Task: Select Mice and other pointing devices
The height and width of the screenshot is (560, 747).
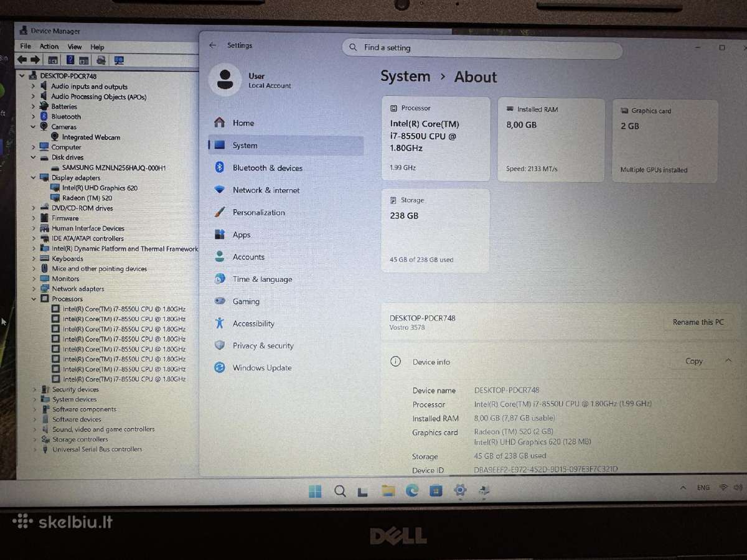Action: pyautogui.click(x=99, y=269)
